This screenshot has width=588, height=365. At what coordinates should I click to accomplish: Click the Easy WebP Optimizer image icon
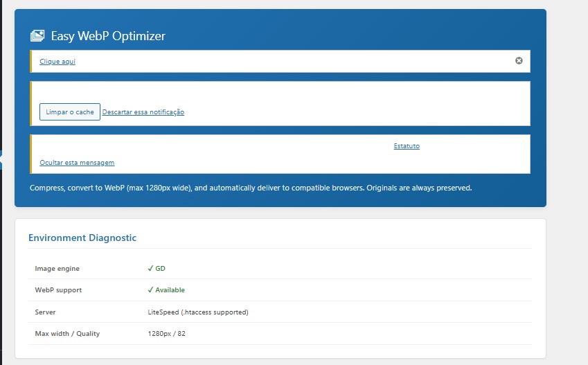(37, 35)
